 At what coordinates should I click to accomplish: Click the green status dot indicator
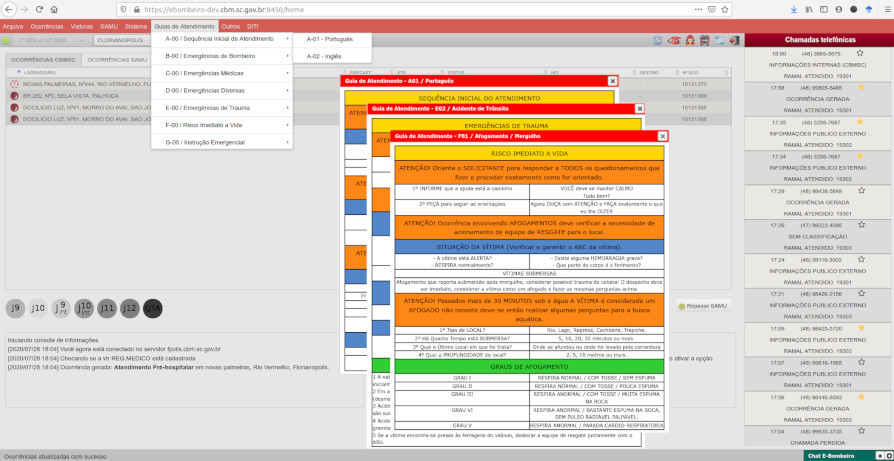6,41
